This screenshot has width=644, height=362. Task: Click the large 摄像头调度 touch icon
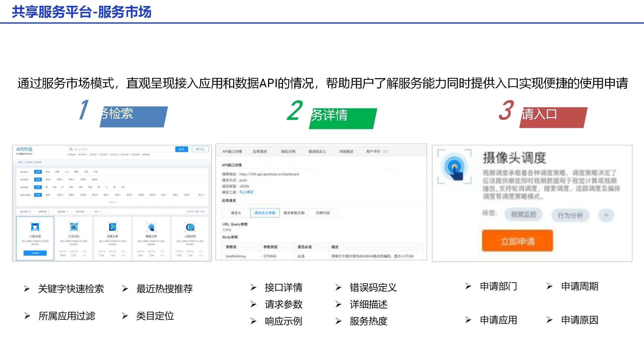(454, 167)
